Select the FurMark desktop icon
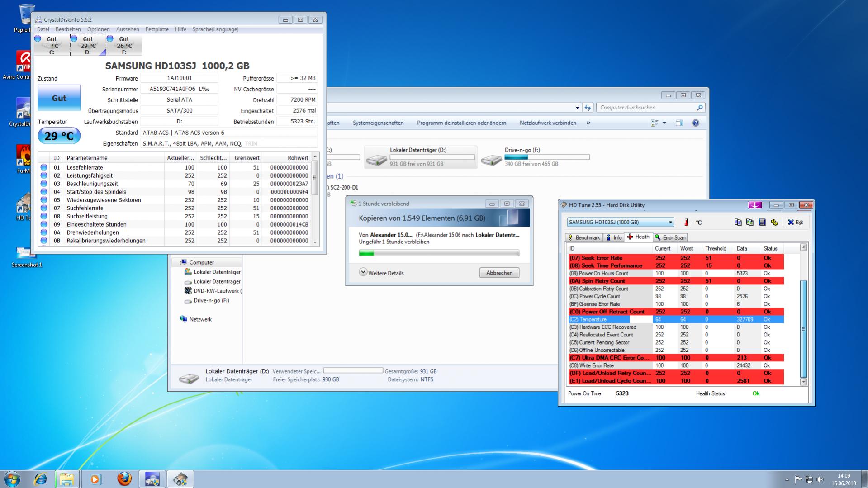 pos(24,159)
